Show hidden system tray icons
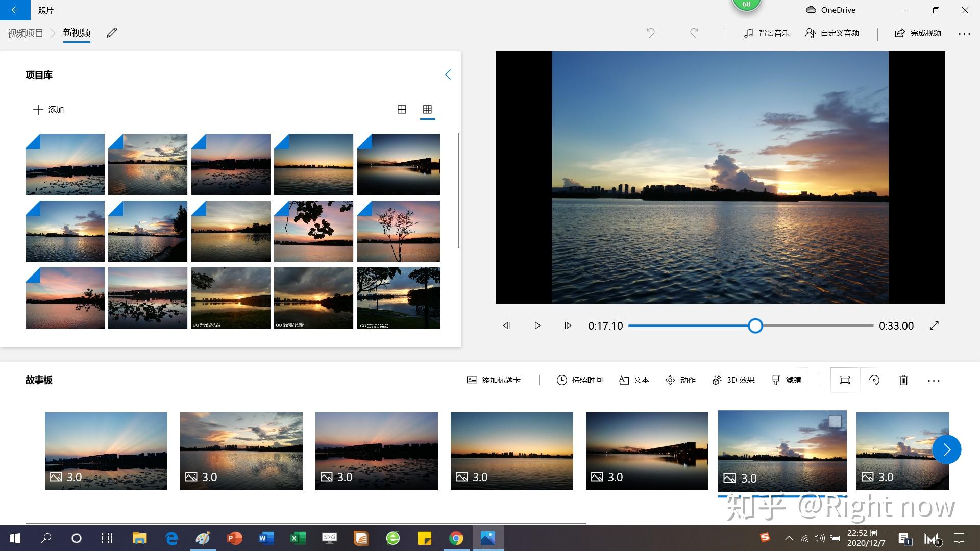 tap(789, 538)
